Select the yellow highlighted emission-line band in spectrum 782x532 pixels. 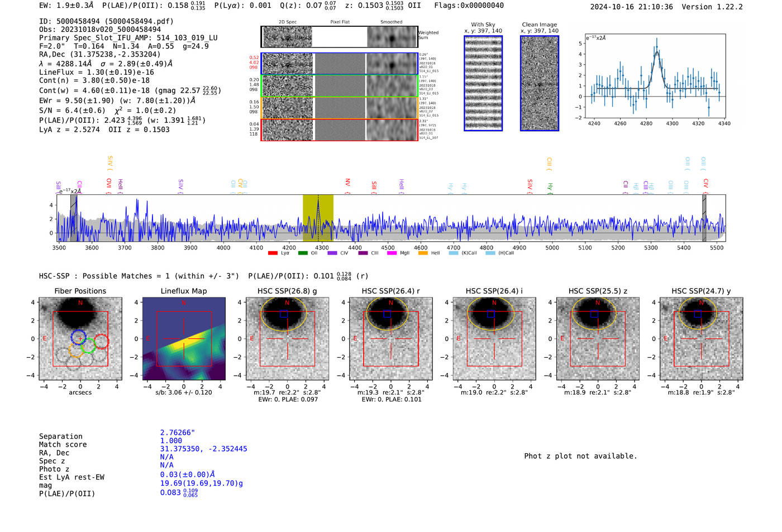[318, 218]
